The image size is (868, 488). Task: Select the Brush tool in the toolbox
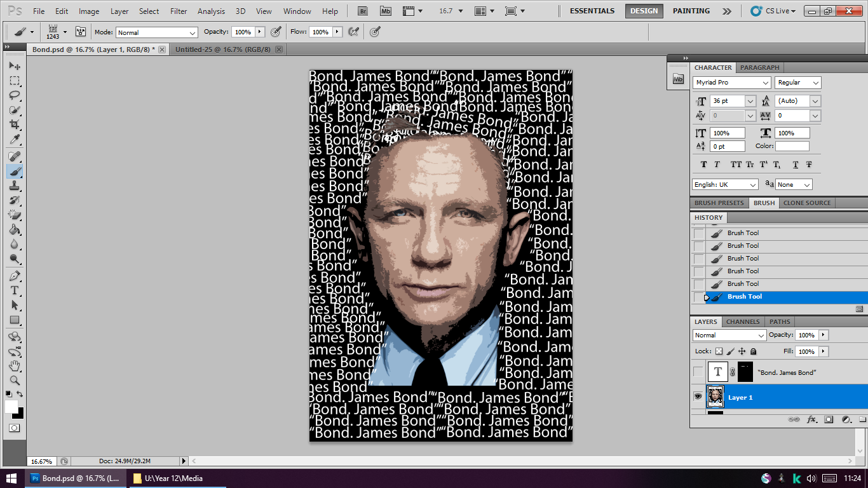coord(15,171)
